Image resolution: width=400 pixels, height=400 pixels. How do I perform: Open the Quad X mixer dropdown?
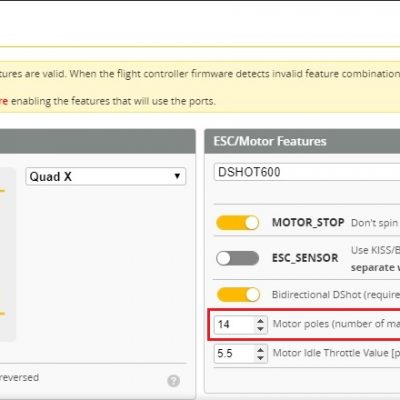click(x=106, y=176)
